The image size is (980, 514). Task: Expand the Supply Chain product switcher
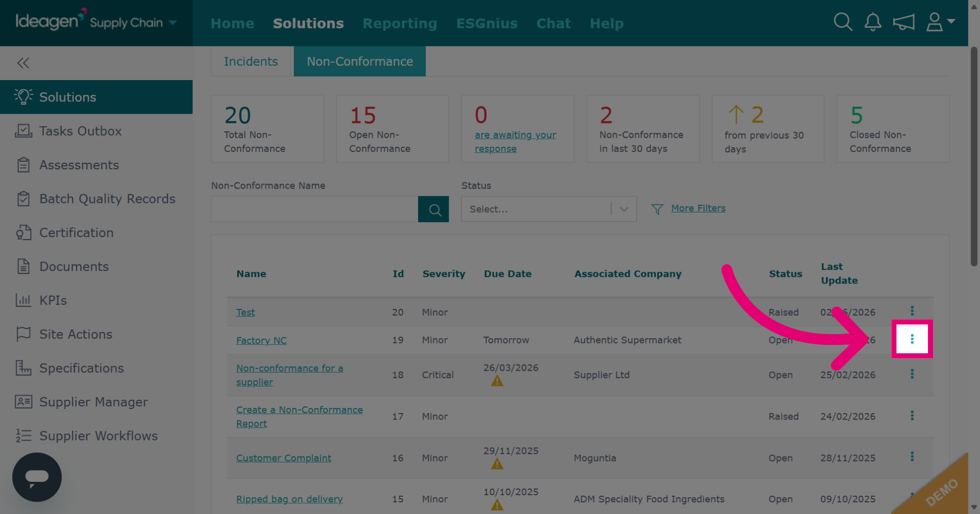(133, 22)
